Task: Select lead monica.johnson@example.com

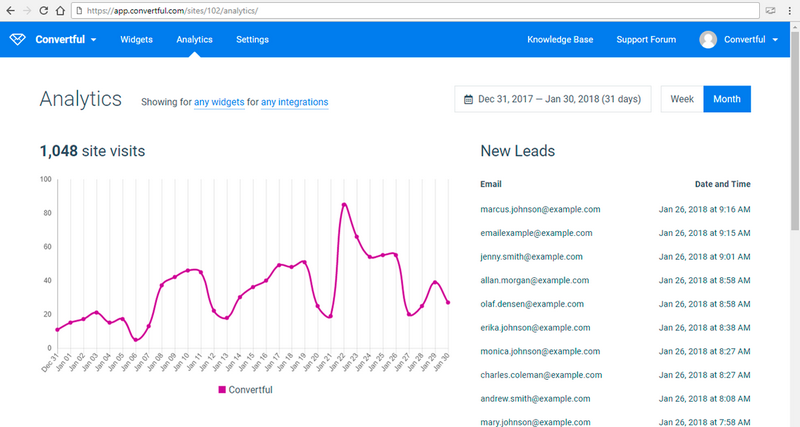Action: tap(540, 351)
